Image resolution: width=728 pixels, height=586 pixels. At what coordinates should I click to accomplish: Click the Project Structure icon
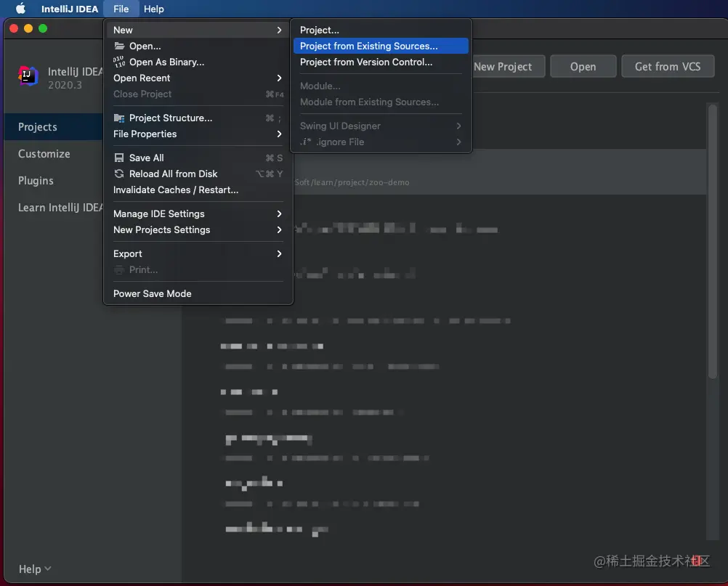[x=119, y=118]
